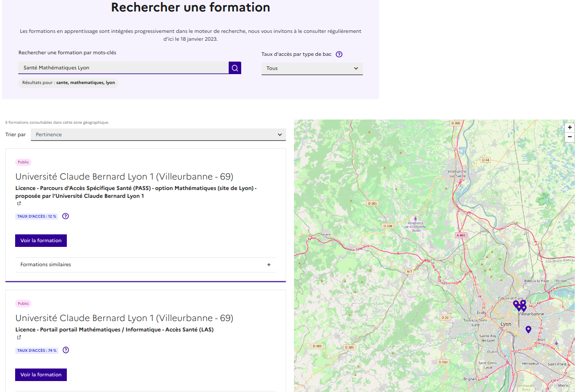This screenshot has width=579, height=392.
Task: Click the Résultats pour keywords tag
Action: click(x=68, y=82)
